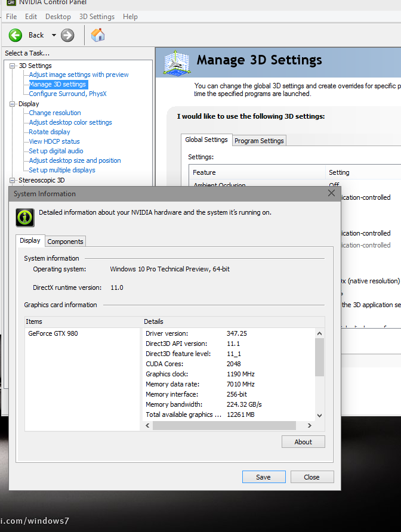The width and height of the screenshot is (401, 532).
Task: Click the DirectX runtime version value 11.0
Action: pyautogui.click(x=117, y=287)
